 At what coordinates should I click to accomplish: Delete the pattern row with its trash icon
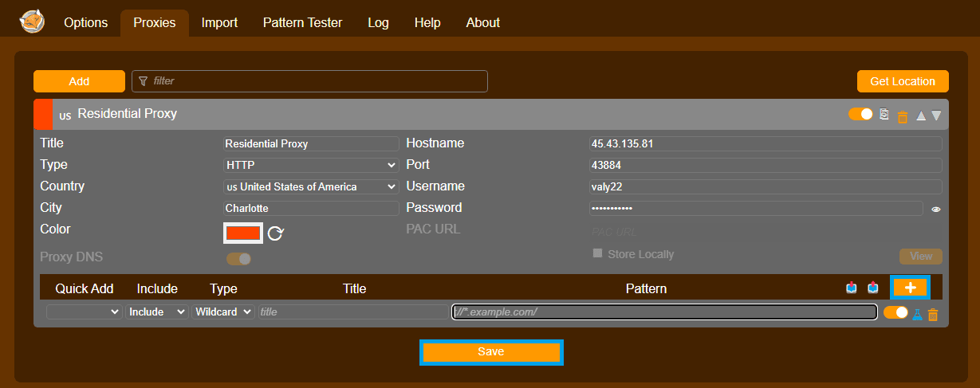click(x=933, y=315)
